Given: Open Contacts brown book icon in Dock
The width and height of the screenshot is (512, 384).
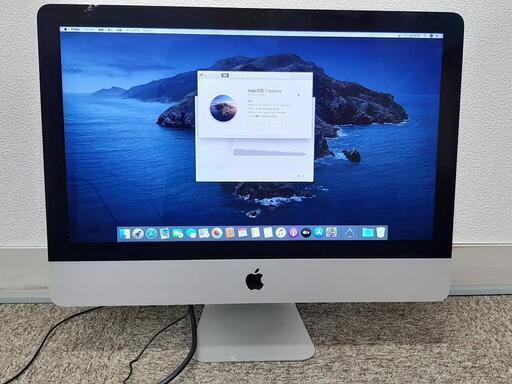Looking at the screenshot, I should point(230,233).
